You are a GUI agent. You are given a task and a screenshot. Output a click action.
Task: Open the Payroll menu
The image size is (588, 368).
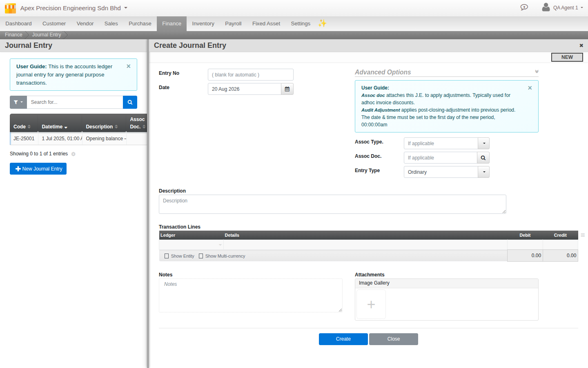pos(233,24)
